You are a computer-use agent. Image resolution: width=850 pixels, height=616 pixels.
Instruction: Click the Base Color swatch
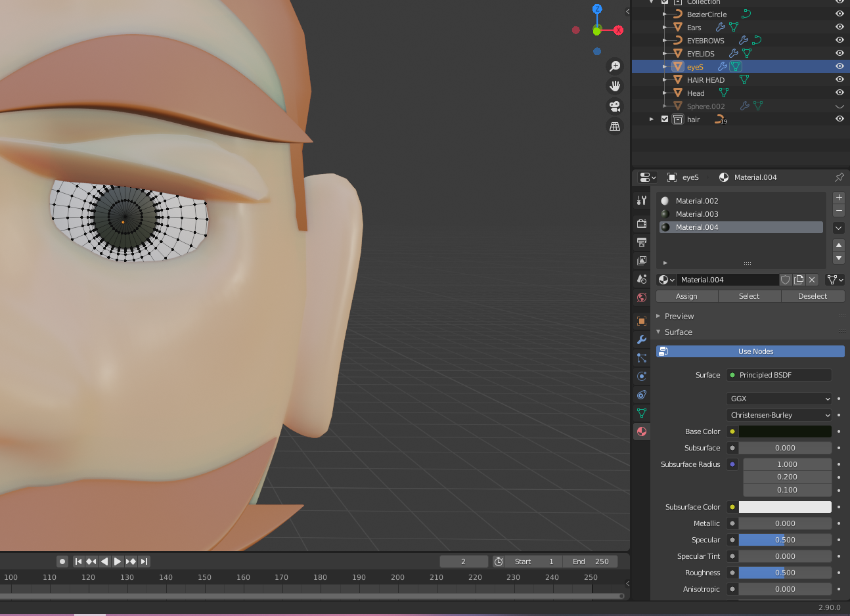[x=785, y=431]
